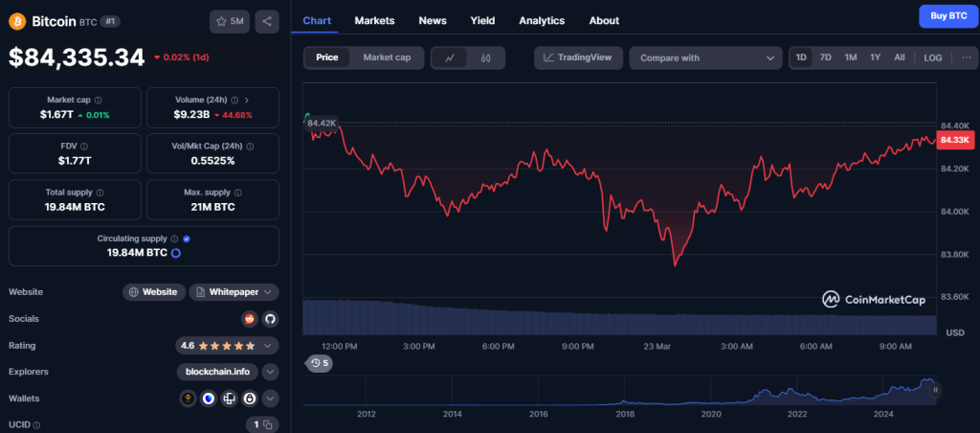Click the USD currency label on chart
The image size is (980, 433).
click(954, 332)
